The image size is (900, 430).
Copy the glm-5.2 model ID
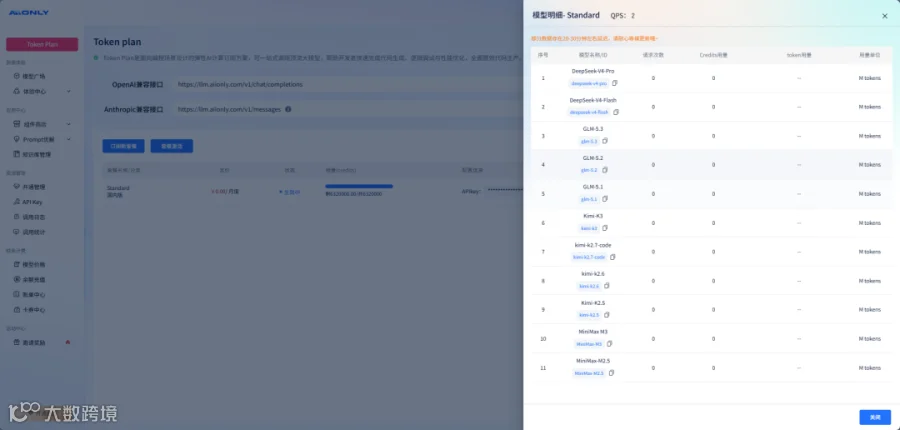point(605,170)
